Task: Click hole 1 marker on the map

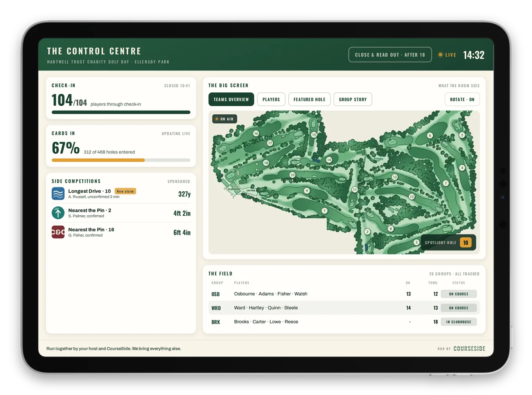Action: [324, 211]
